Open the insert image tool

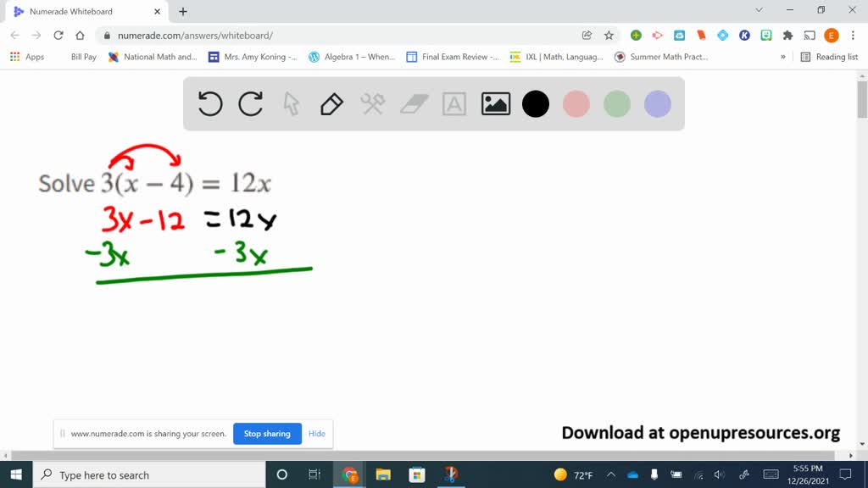[495, 103]
